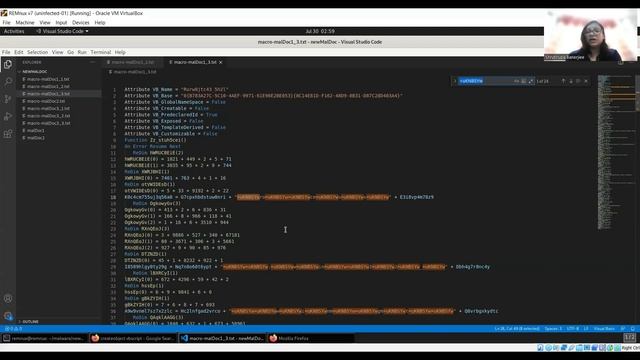
Task: Open the malDoc2 file in explorer
Action: click(x=59, y=138)
